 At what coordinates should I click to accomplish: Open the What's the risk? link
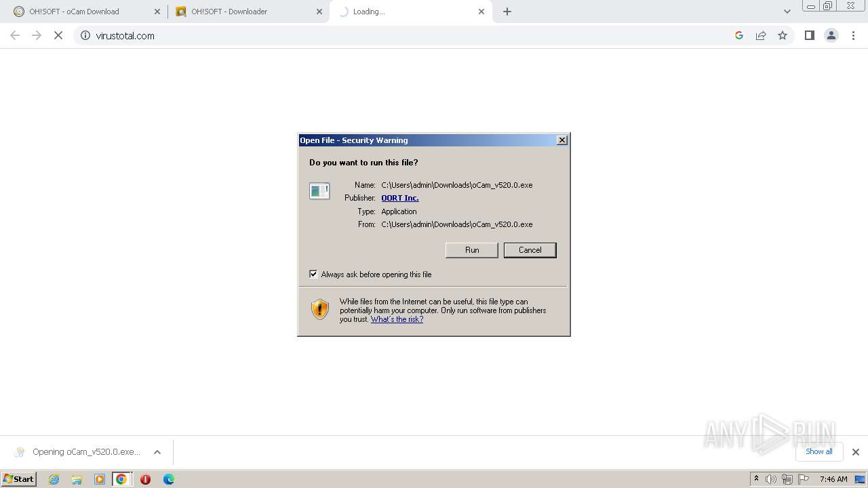397,319
